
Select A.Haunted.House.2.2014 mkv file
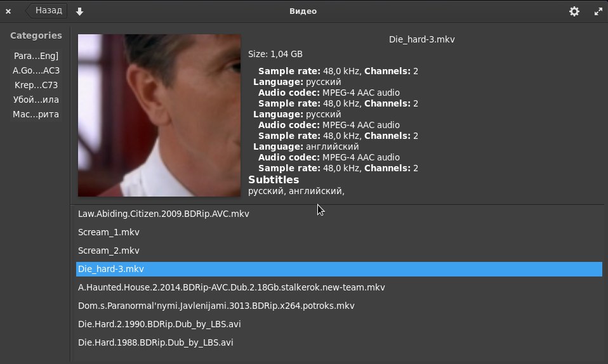[339, 287]
